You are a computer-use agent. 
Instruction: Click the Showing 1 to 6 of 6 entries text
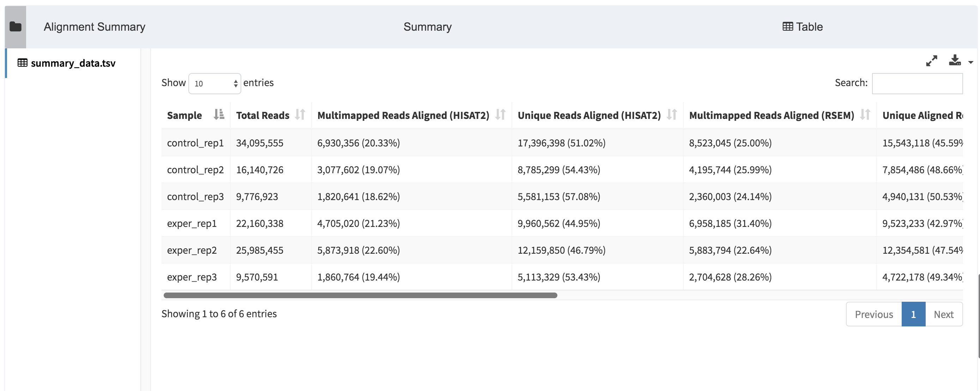point(219,314)
